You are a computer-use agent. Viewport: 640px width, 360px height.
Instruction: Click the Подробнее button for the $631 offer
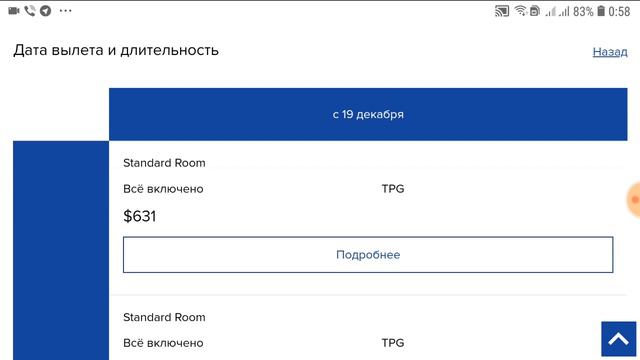click(368, 255)
